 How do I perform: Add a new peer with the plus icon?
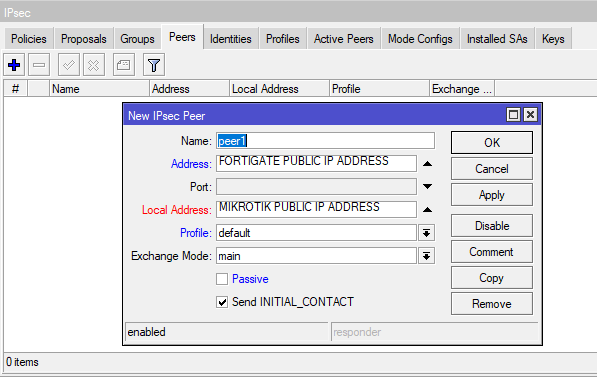coord(14,65)
